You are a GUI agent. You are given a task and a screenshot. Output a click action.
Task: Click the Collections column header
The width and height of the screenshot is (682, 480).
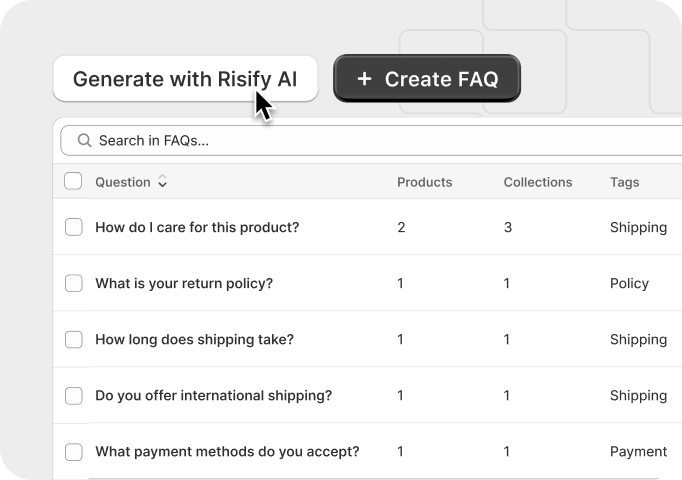coord(537,182)
